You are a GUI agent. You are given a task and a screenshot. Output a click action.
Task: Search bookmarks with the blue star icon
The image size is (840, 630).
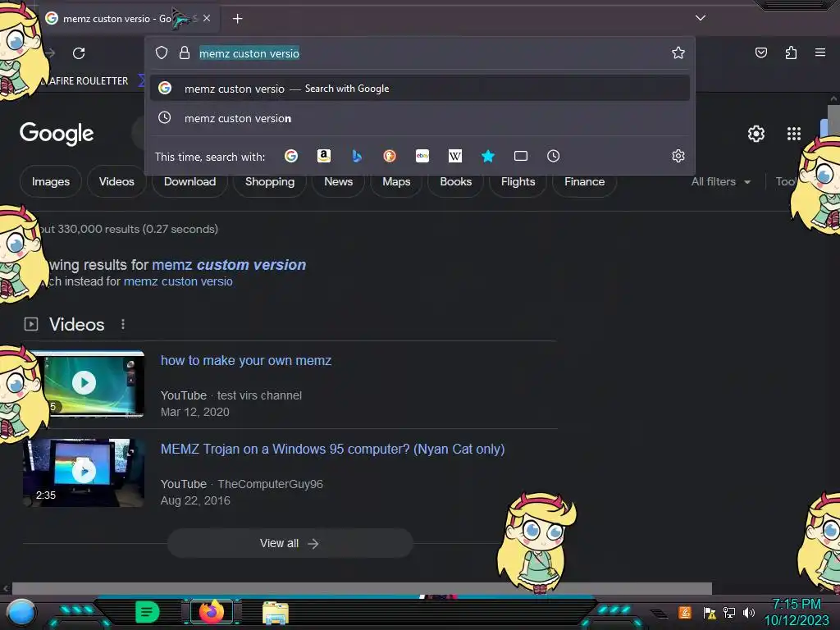pyautogui.click(x=487, y=156)
